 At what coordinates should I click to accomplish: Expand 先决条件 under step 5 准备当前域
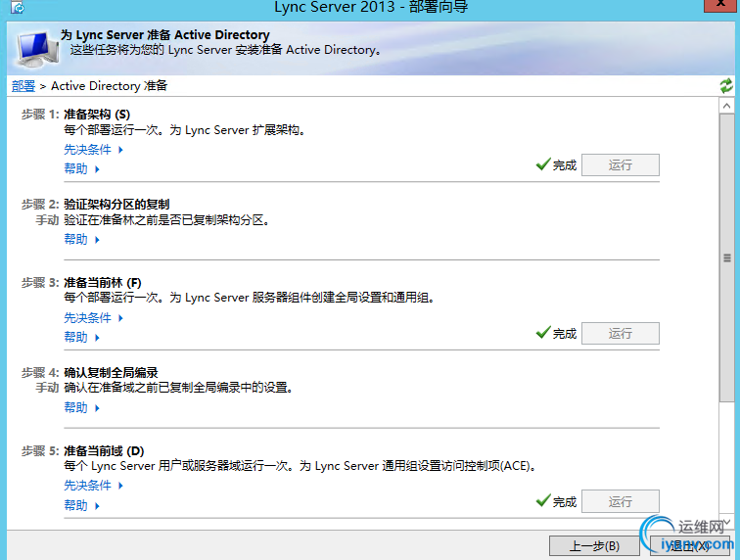(93, 486)
